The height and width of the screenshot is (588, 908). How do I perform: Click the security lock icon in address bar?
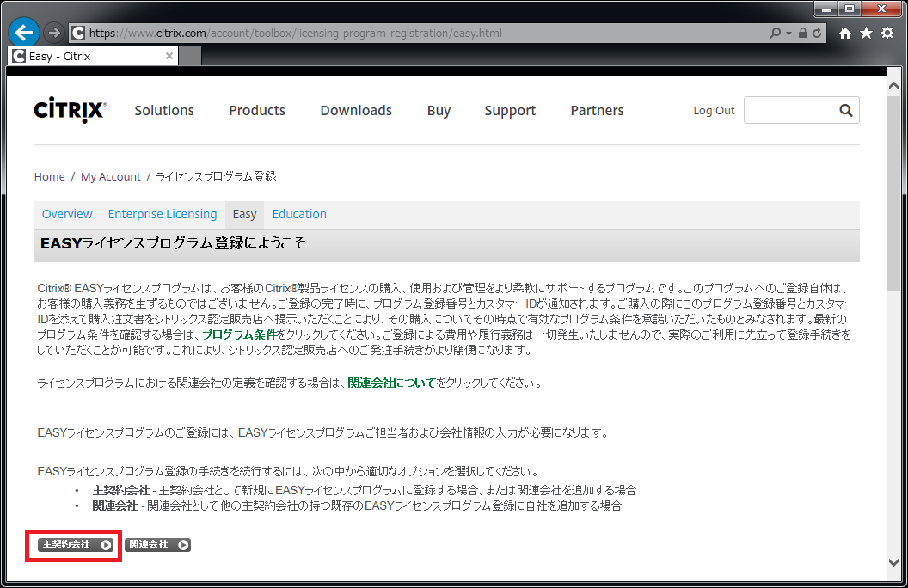tap(802, 34)
